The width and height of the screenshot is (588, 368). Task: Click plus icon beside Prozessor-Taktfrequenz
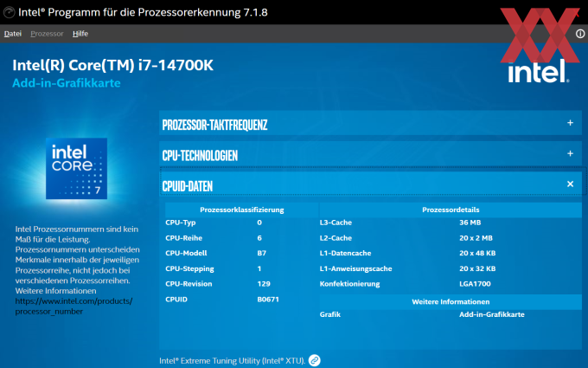pyautogui.click(x=570, y=123)
